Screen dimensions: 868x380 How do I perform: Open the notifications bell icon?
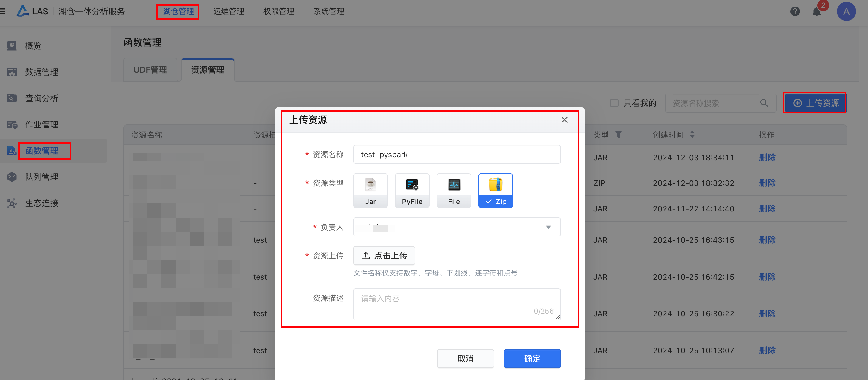click(x=816, y=12)
